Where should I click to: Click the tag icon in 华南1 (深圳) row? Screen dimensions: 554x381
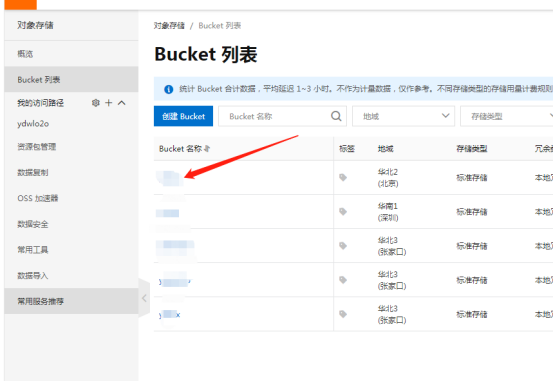[343, 212]
